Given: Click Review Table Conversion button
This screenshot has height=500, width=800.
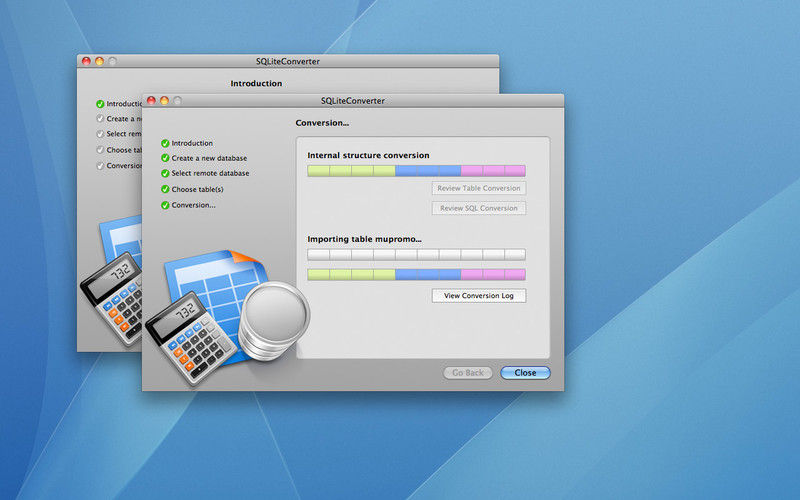Looking at the screenshot, I should 479,188.
